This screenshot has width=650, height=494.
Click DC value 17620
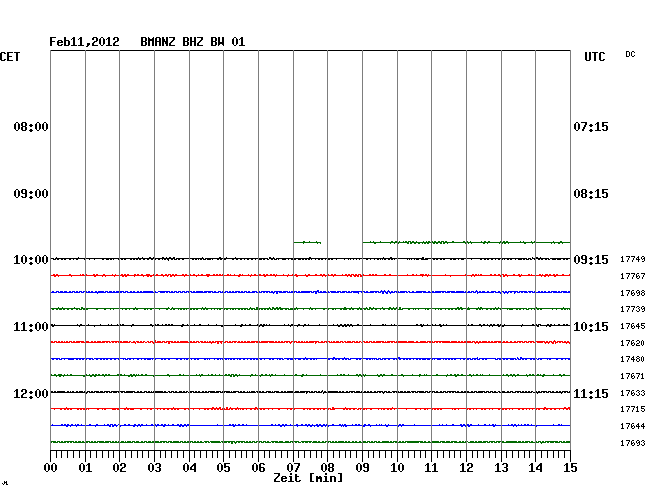click(633, 344)
